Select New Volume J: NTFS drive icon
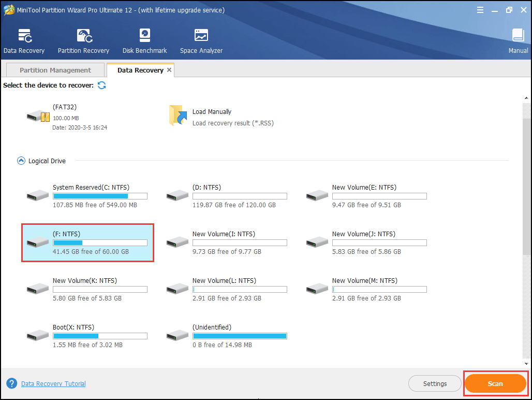532x400 pixels. coord(317,242)
